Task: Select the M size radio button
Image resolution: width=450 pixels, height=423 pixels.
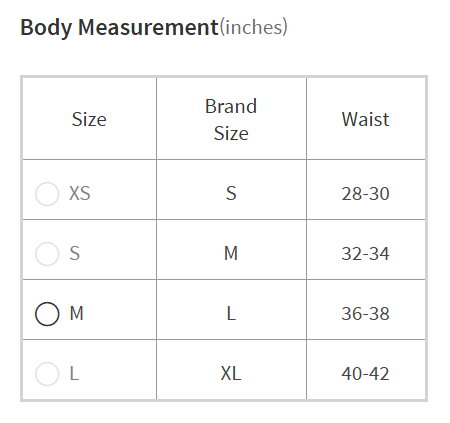Action: [47, 314]
